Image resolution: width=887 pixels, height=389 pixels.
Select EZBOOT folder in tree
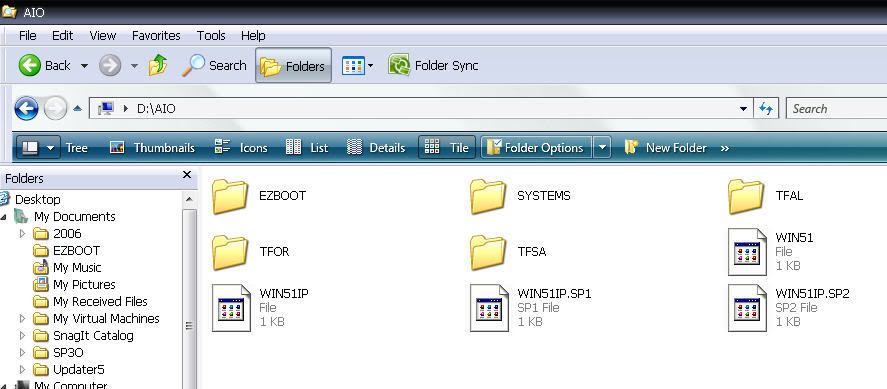click(76, 250)
